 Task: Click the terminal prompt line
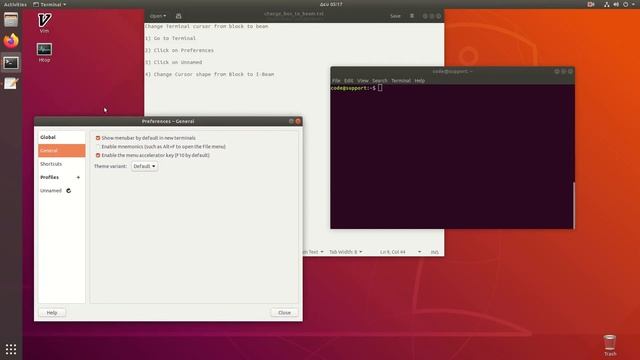pos(357,88)
